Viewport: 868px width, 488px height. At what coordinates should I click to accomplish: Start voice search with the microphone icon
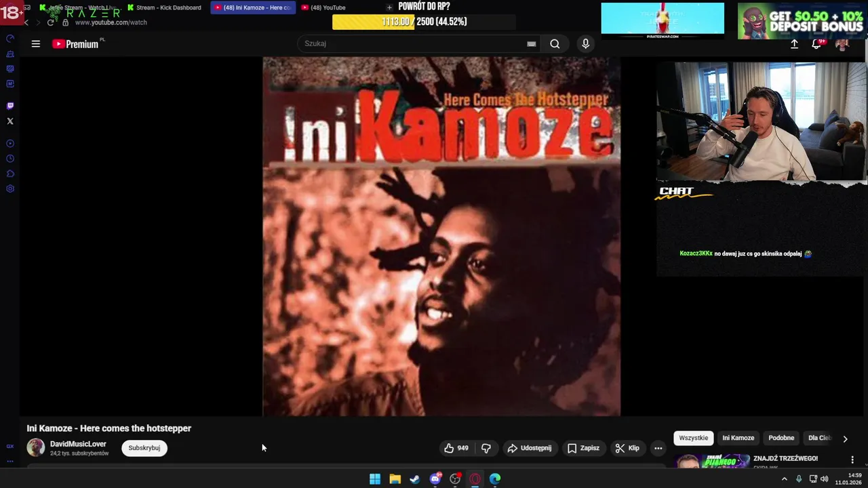[586, 44]
